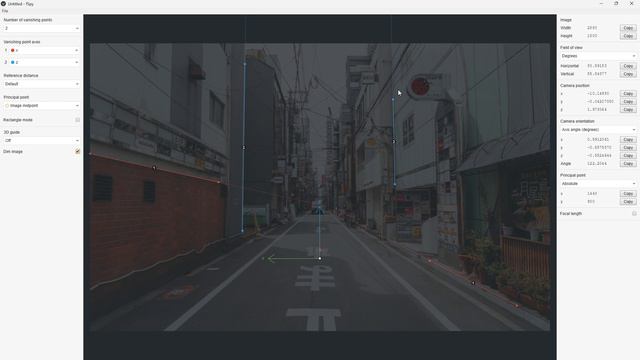Copy the Camera orientation z value
This screenshot has width=640, height=360.
pyautogui.click(x=628, y=156)
